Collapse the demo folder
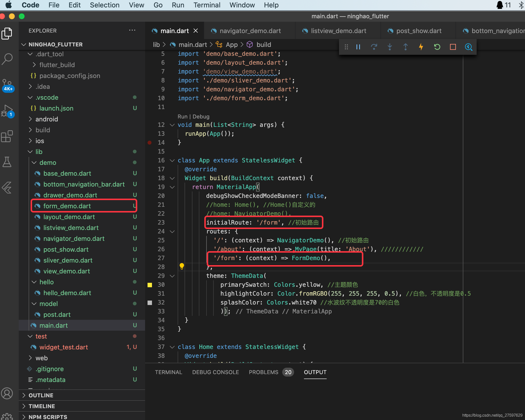 (34, 163)
